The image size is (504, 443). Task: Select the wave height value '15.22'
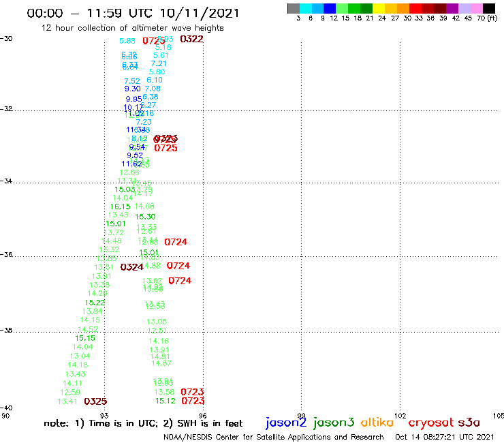95,303
